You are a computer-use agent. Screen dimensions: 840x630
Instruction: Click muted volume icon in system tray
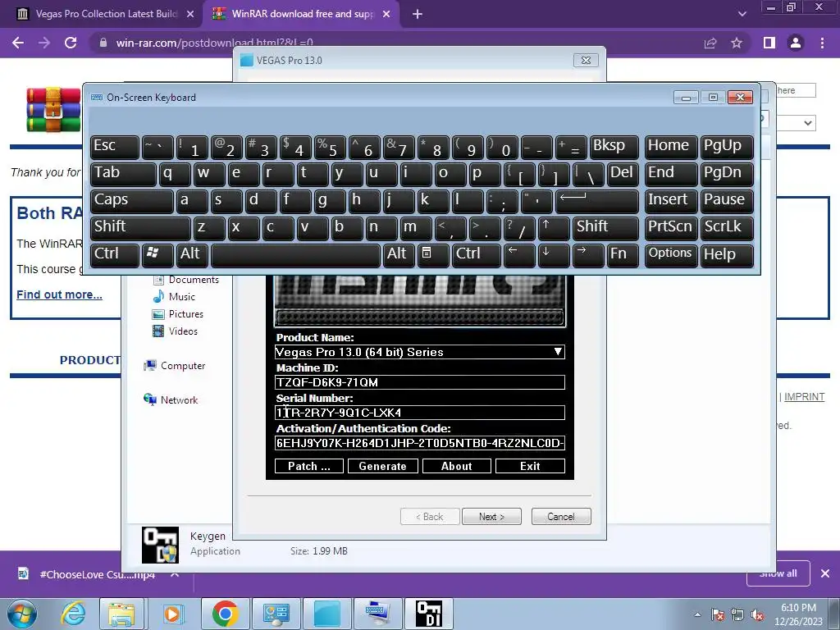757,615
